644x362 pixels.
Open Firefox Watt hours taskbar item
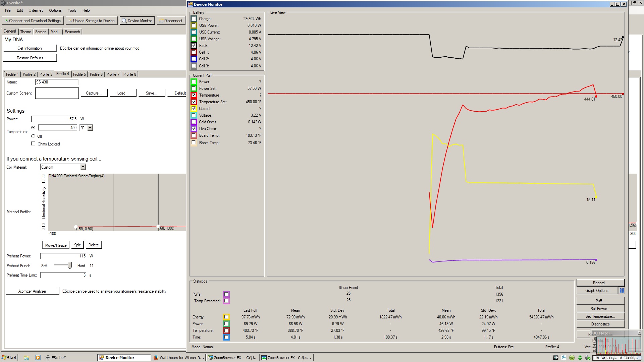(178, 358)
